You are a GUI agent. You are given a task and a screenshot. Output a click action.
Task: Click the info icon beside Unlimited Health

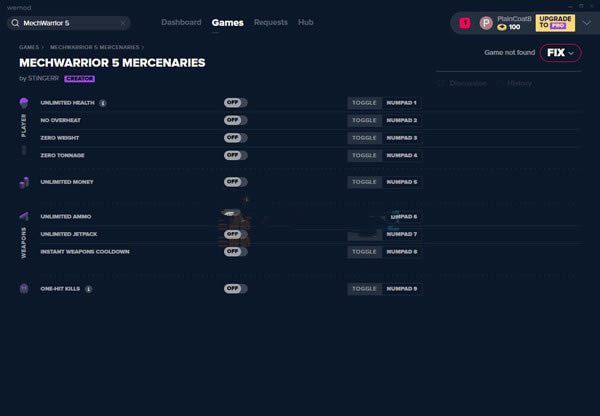[x=104, y=103]
